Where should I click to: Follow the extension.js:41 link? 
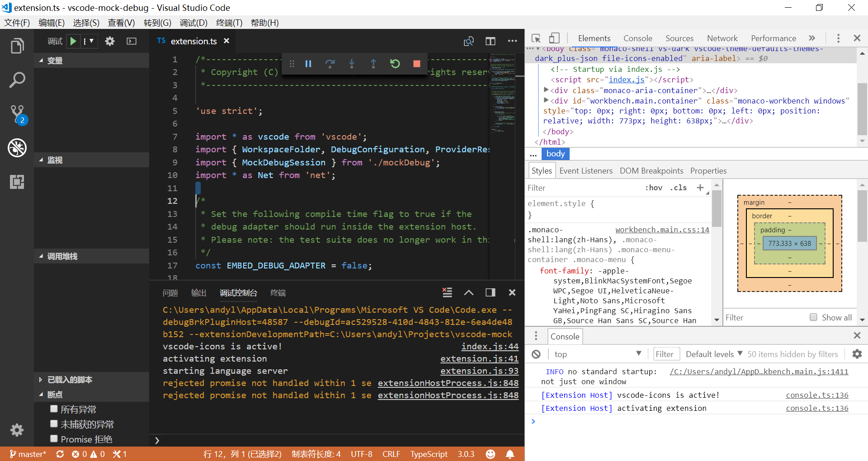point(479,358)
